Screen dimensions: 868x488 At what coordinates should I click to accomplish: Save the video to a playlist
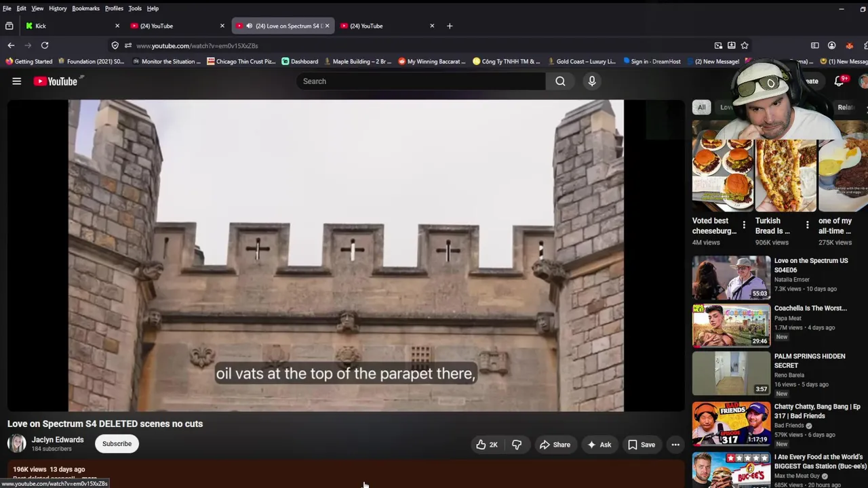tap(642, 445)
